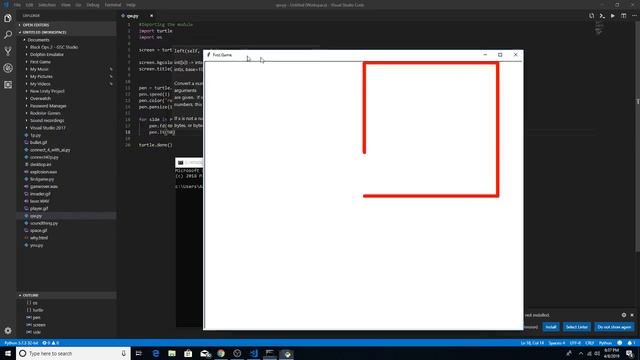The image size is (640, 360).
Task: Dismiss the linter notification with X
Action: (x=632, y=315)
